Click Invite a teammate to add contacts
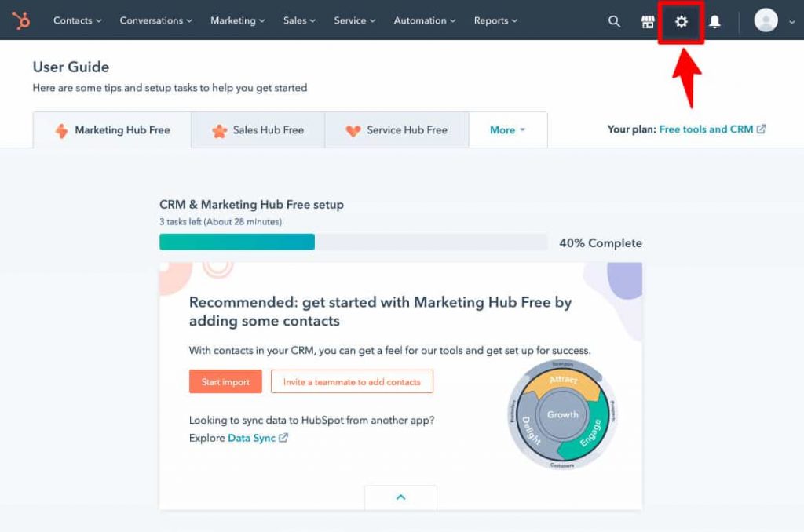The width and height of the screenshot is (804, 532). 352,382
